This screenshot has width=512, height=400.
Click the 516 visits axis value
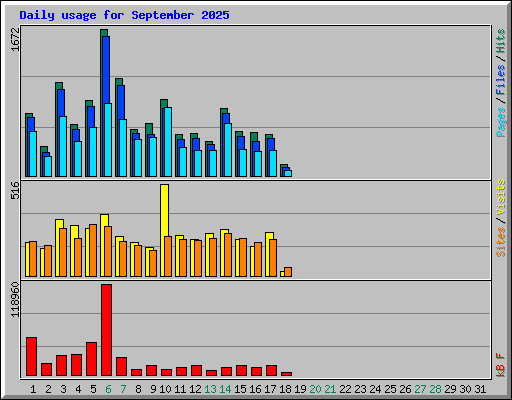pos(15,190)
